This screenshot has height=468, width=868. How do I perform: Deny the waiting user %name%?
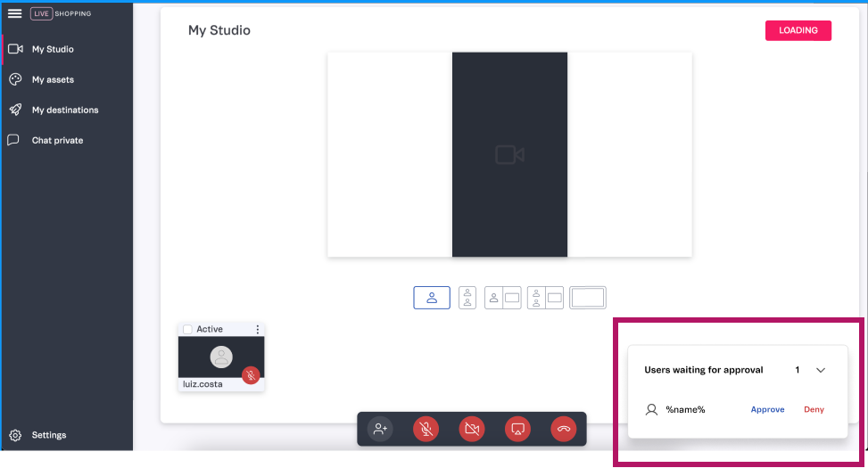(814, 410)
